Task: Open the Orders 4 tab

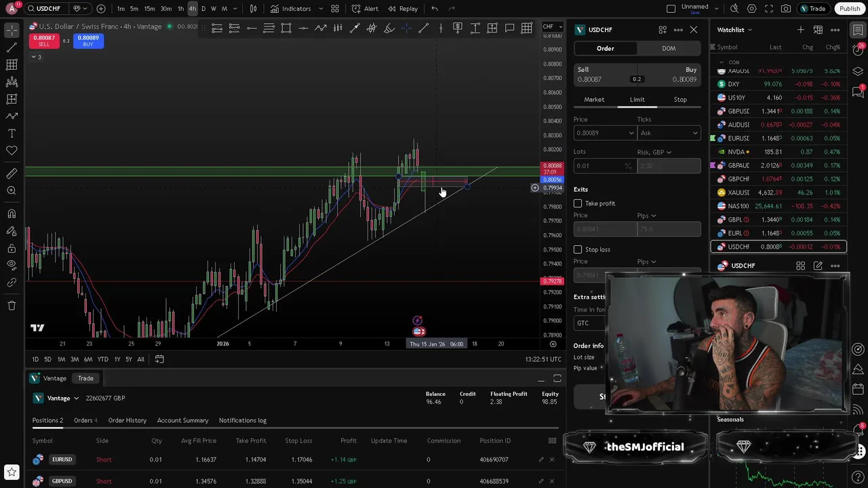Action: pos(85,421)
